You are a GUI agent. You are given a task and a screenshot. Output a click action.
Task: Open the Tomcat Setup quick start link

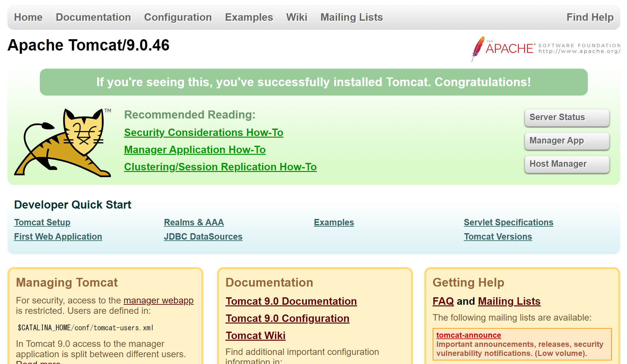point(42,222)
